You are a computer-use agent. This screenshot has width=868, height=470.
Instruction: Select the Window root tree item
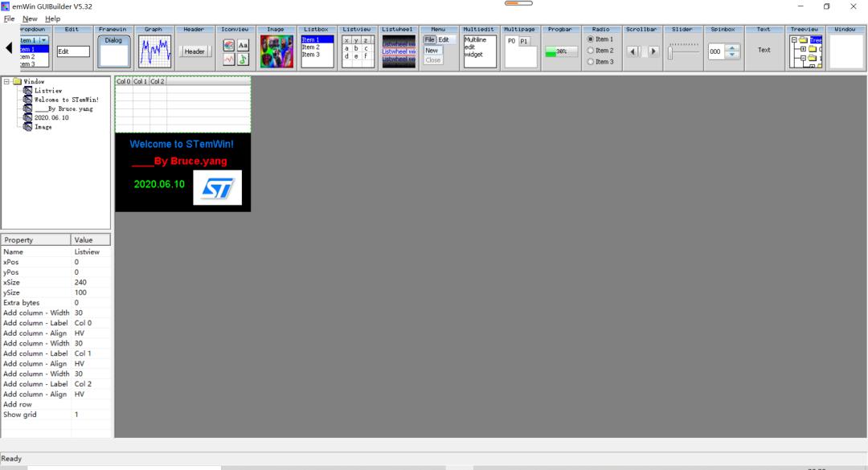point(34,81)
